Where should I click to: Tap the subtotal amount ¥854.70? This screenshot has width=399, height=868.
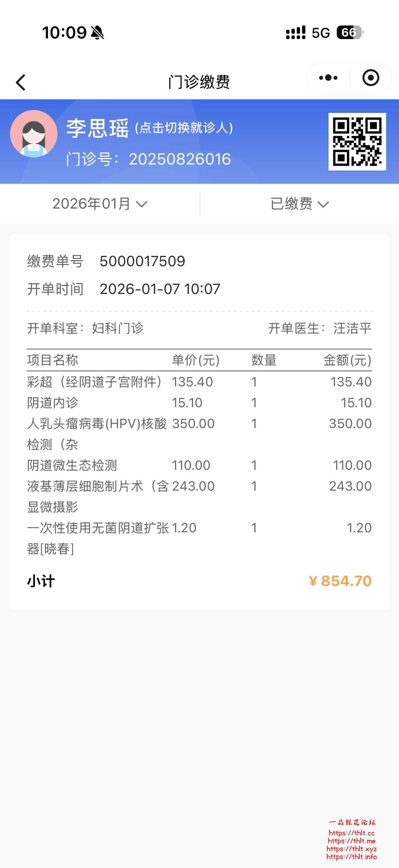pos(340,581)
